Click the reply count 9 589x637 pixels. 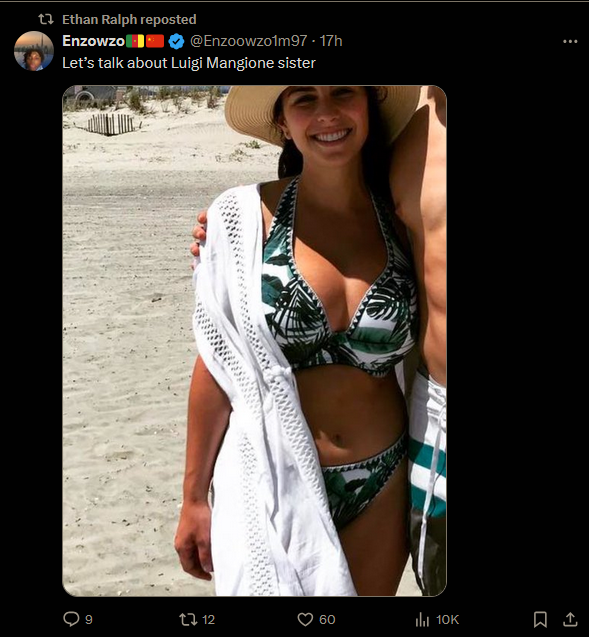tap(89, 620)
